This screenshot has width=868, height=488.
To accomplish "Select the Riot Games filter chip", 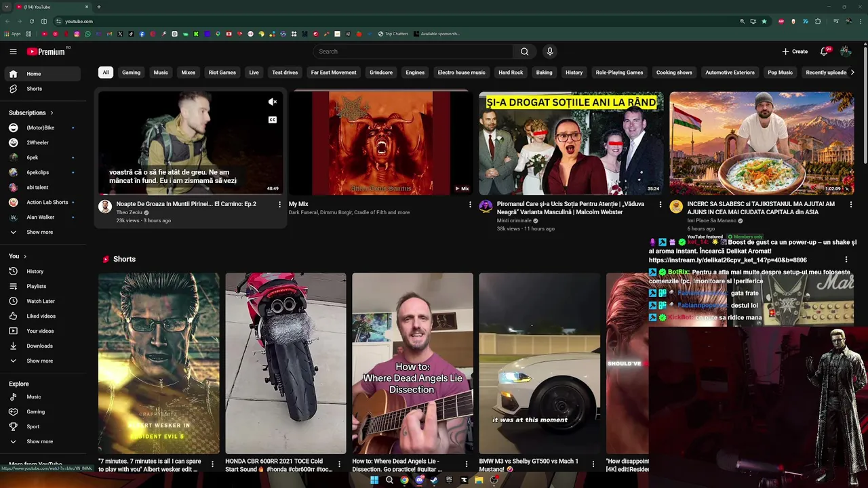I will pyautogui.click(x=222, y=73).
